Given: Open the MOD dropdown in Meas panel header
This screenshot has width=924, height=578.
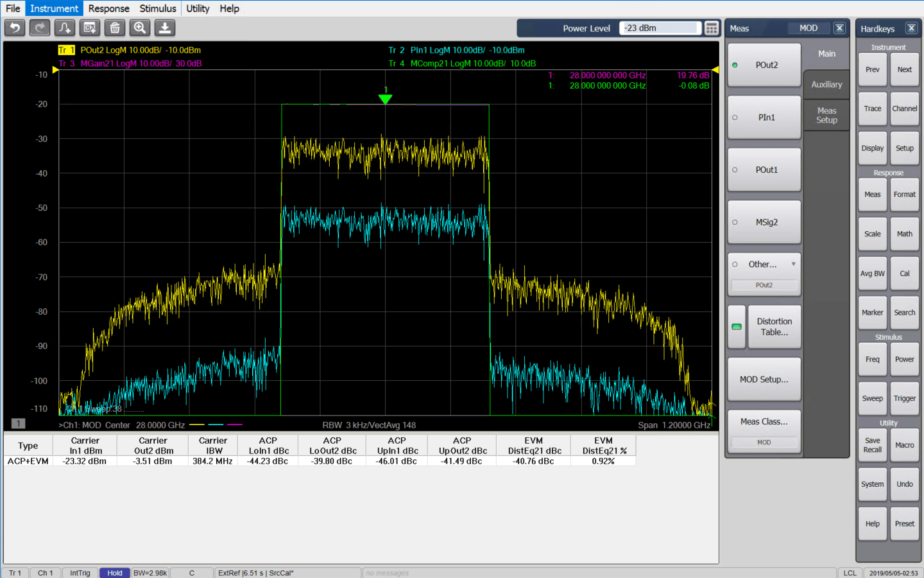Looking at the screenshot, I should point(809,28).
